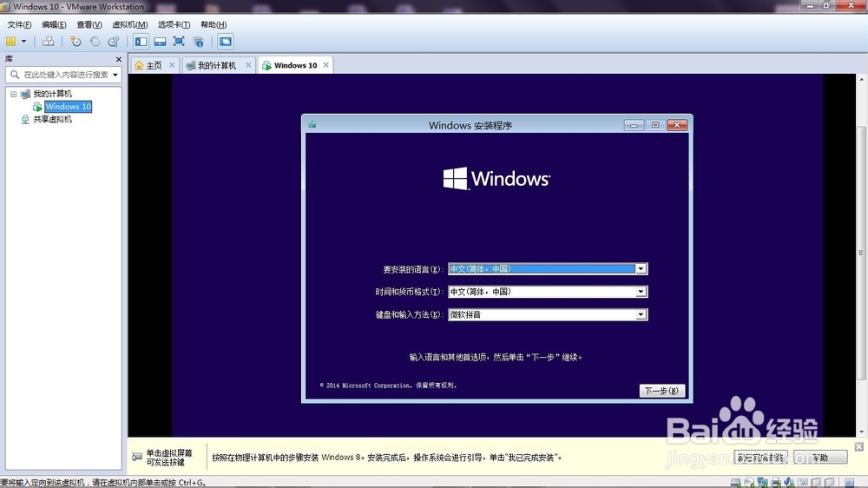Select Windows 10 VM in library tree
The width and height of the screenshot is (868, 488).
68,106
